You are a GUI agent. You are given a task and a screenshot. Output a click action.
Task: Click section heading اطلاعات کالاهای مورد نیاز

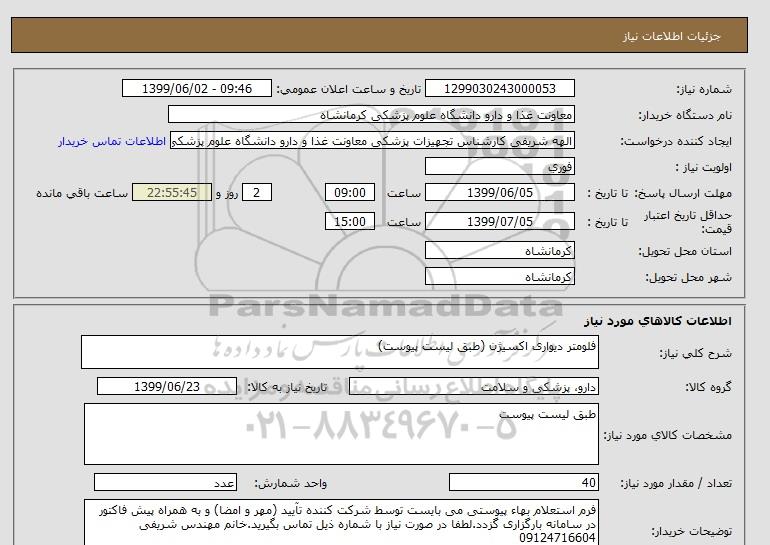coord(658,321)
